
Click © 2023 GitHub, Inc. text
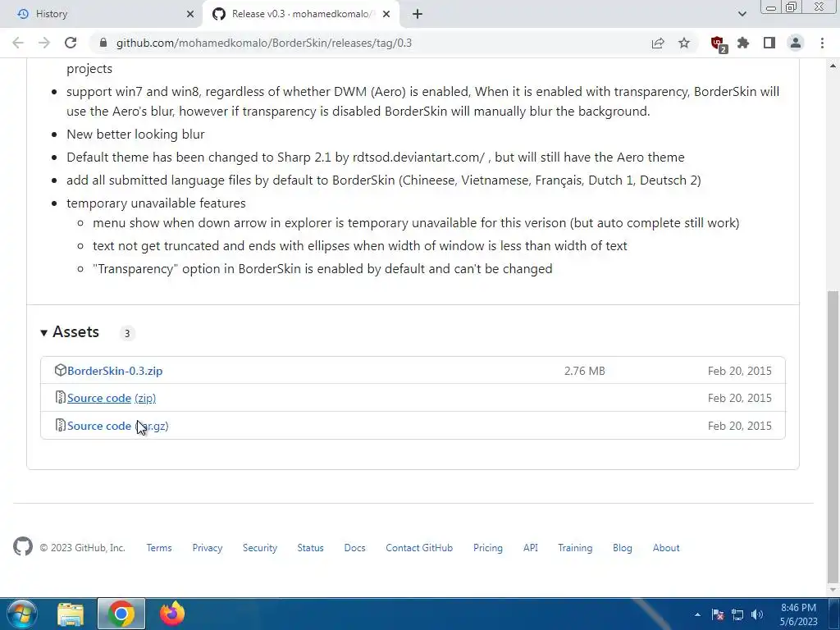point(83,547)
